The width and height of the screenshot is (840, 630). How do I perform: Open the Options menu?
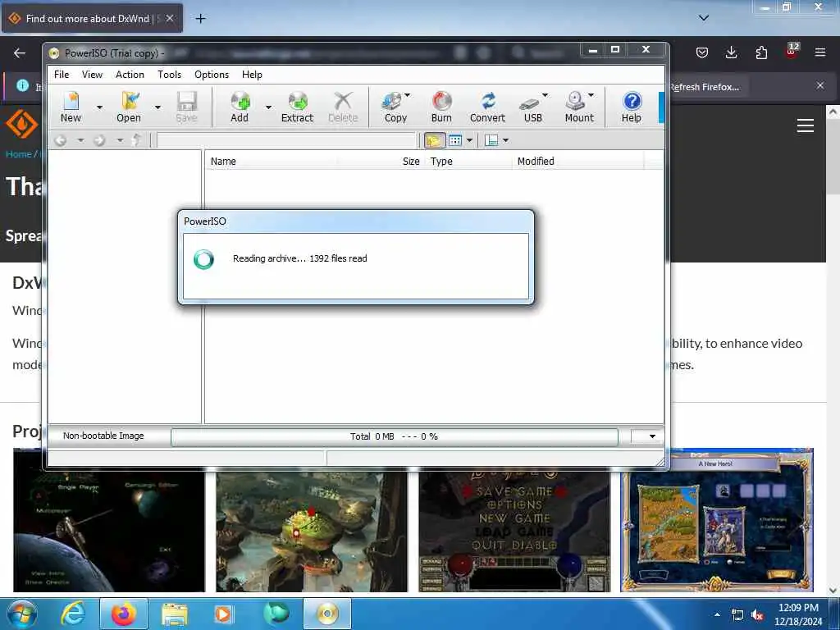(x=212, y=75)
